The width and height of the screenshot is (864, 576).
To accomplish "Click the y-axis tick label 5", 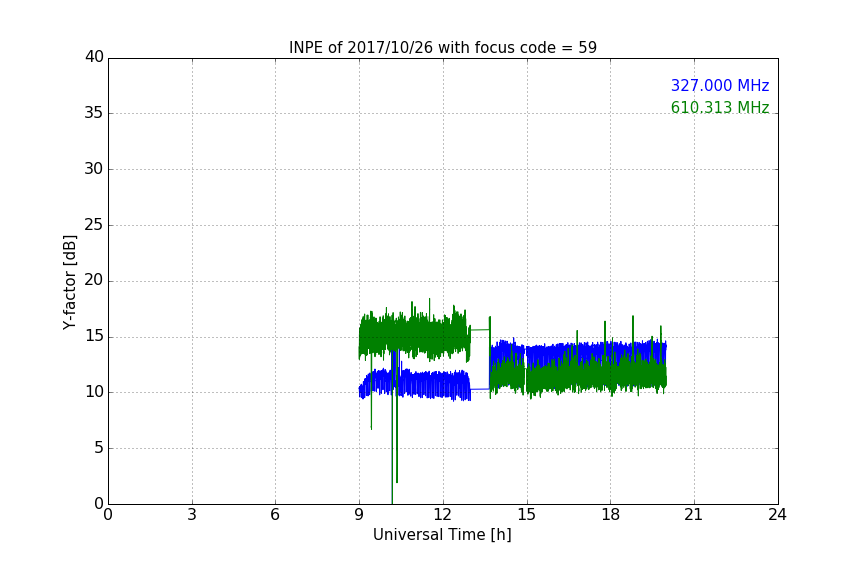I will click(99, 448).
